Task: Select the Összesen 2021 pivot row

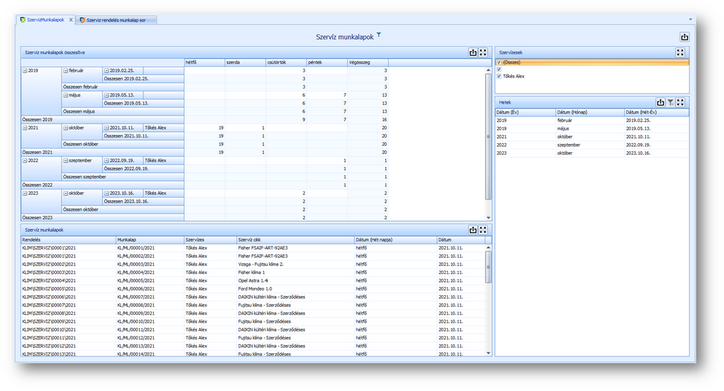Action: (102, 152)
